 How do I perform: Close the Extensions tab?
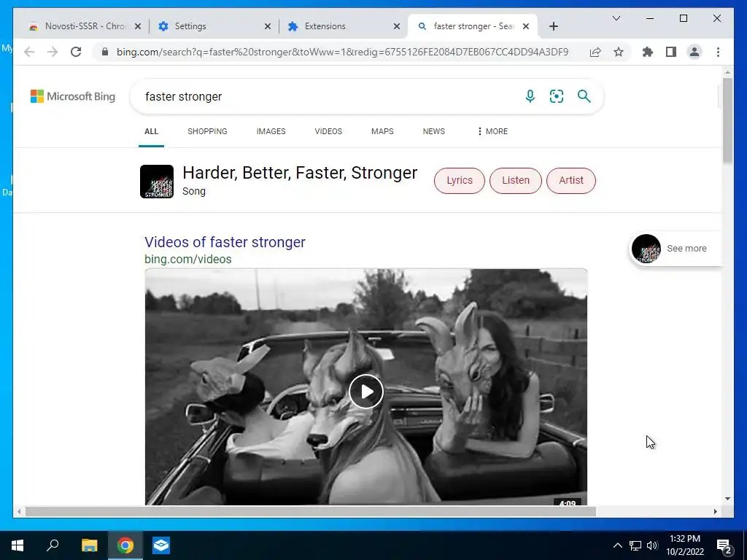pos(397,26)
